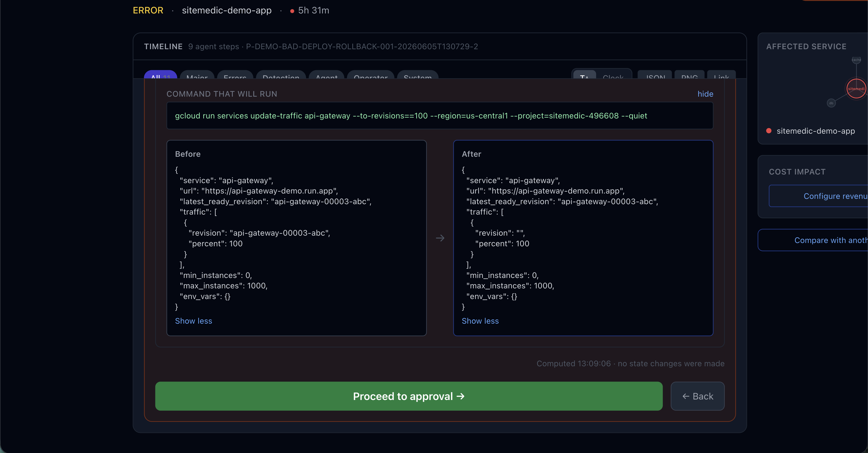Viewport: 868px width, 453px height.
Task: Filter timeline by Errors
Action: pyautogui.click(x=235, y=75)
